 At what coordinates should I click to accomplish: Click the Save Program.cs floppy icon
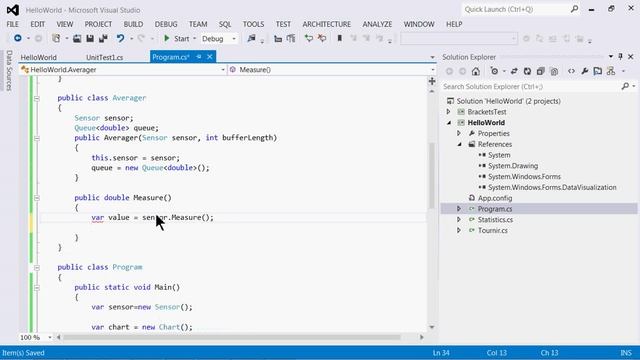click(90, 38)
